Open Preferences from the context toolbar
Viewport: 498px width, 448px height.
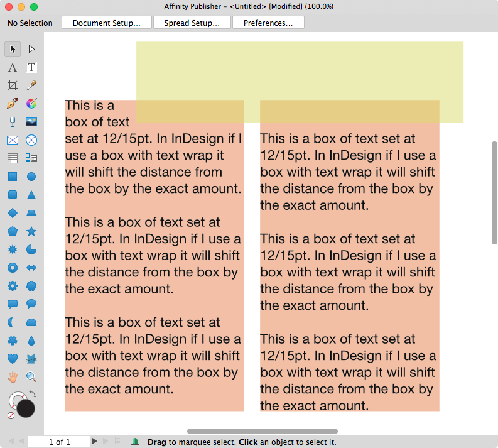(268, 23)
